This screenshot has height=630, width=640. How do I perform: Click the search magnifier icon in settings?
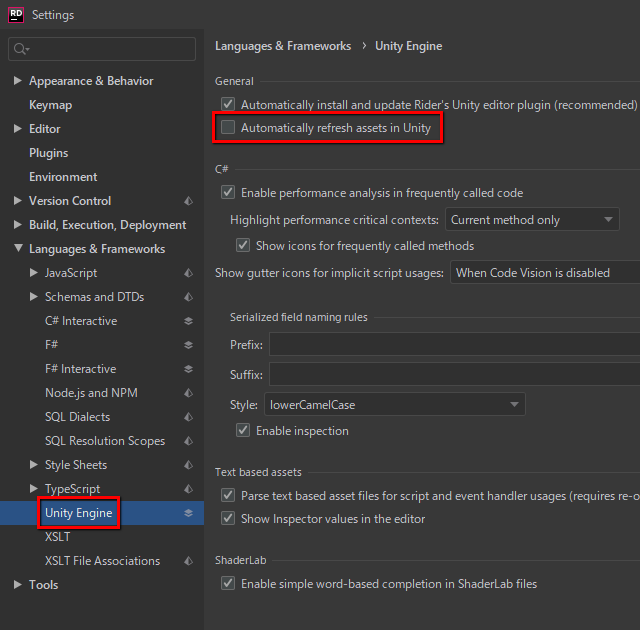pos(20,49)
